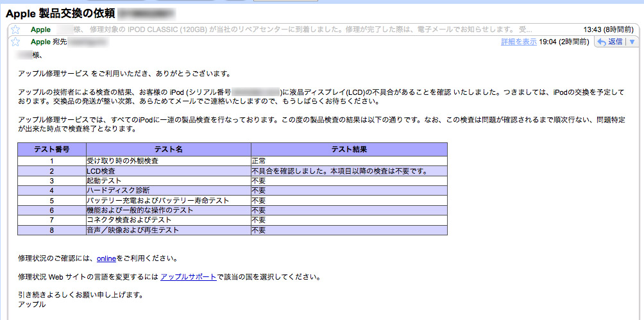Click the 音声／映像および再生テスト cell
This screenshot has width=644, height=320.
click(x=169, y=230)
